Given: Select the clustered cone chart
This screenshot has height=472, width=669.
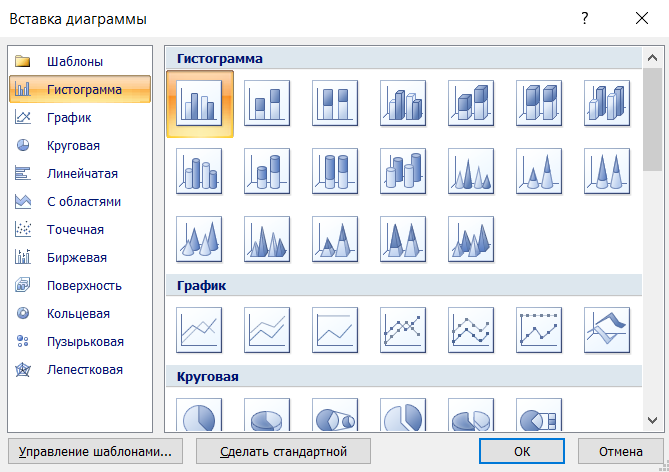Looking at the screenshot, I should coord(471,171).
